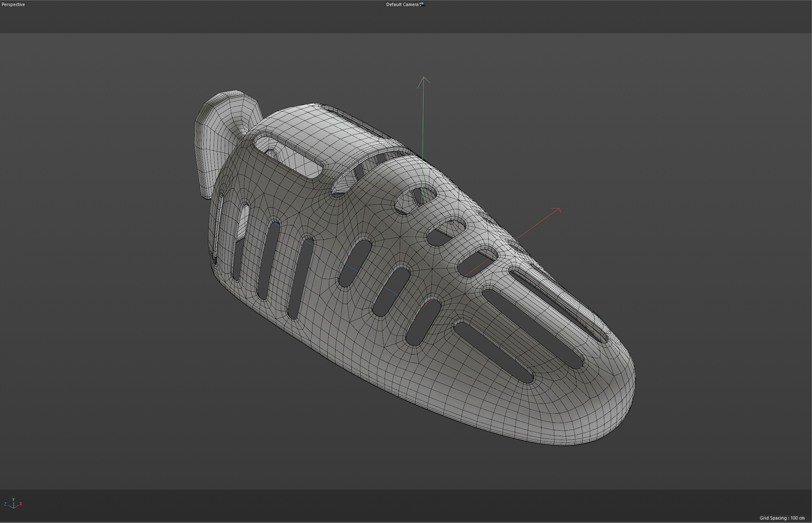Click the camera icon beside Default Camera
Image resolution: width=812 pixels, height=523 pixels.
pyautogui.click(x=422, y=4)
